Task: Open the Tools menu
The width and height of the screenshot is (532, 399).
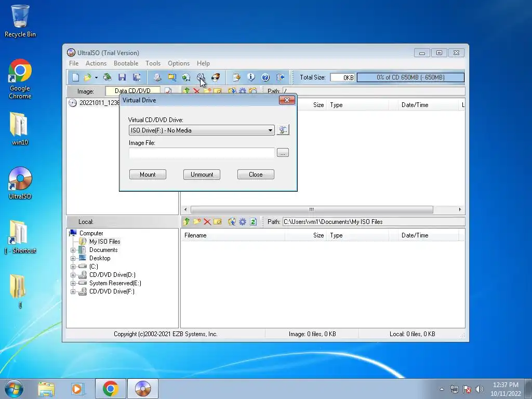Action: pos(153,63)
